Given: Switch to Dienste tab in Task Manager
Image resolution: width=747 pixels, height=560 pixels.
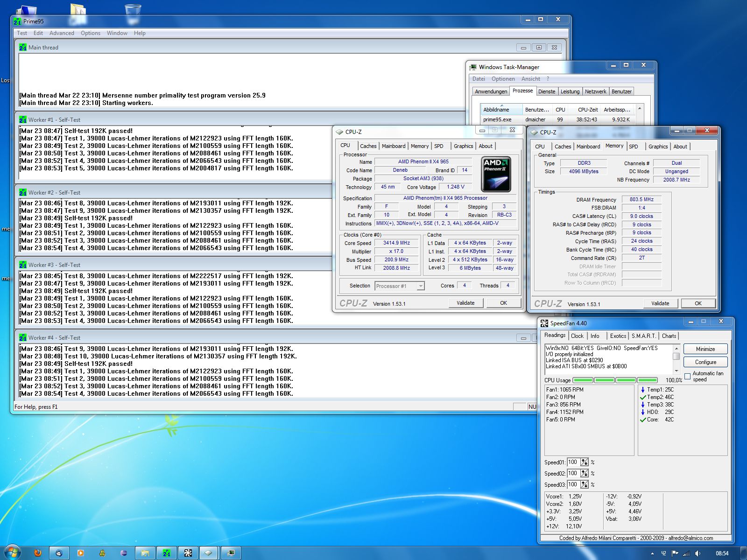Looking at the screenshot, I should 547,91.
